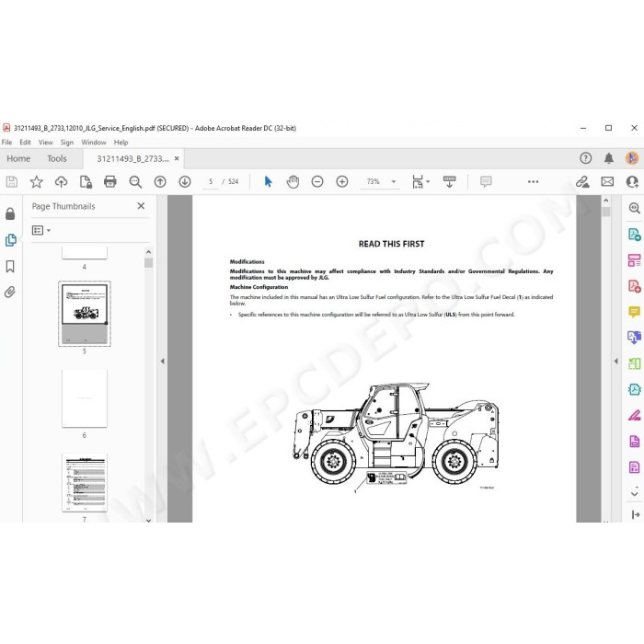Image resolution: width=644 pixels, height=644 pixels.
Task: Open the Edit menu
Action: (25, 142)
